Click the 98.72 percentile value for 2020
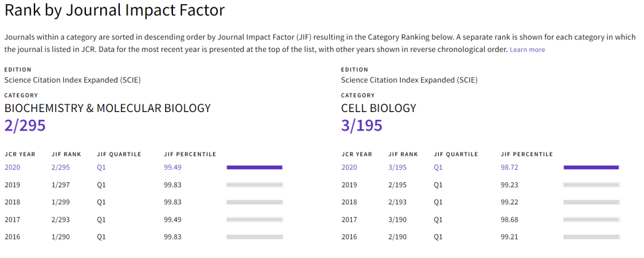 click(x=509, y=167)
